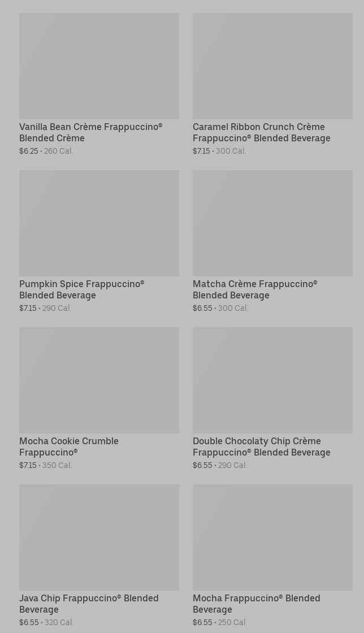Choose Double Chocolaty Chip Crème Frappuccino title
364x633 pixels.
(x=261, y=446)
